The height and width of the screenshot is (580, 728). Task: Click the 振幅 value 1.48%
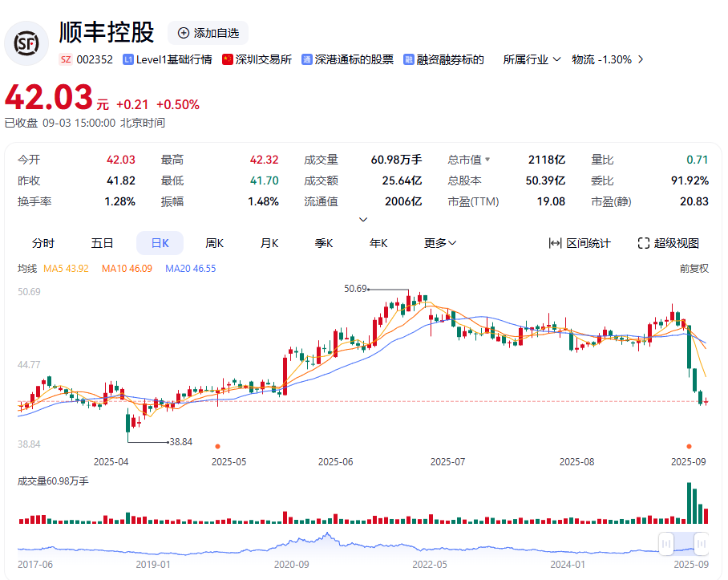263,201
